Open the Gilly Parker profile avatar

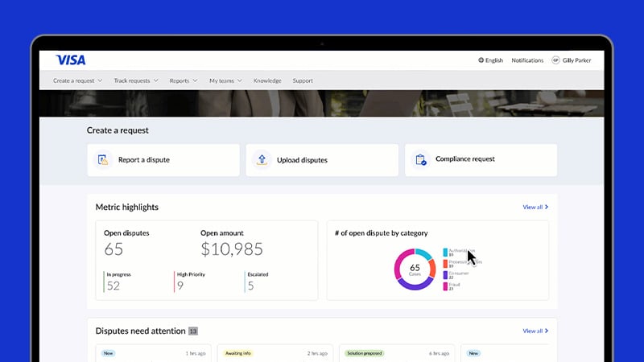tap(555, 60)
